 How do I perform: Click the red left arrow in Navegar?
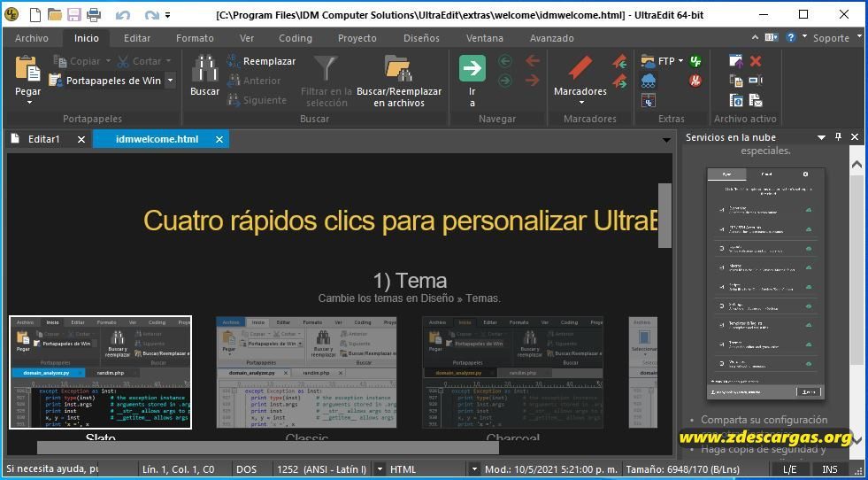pyautogui.click(x=533, y=61)
